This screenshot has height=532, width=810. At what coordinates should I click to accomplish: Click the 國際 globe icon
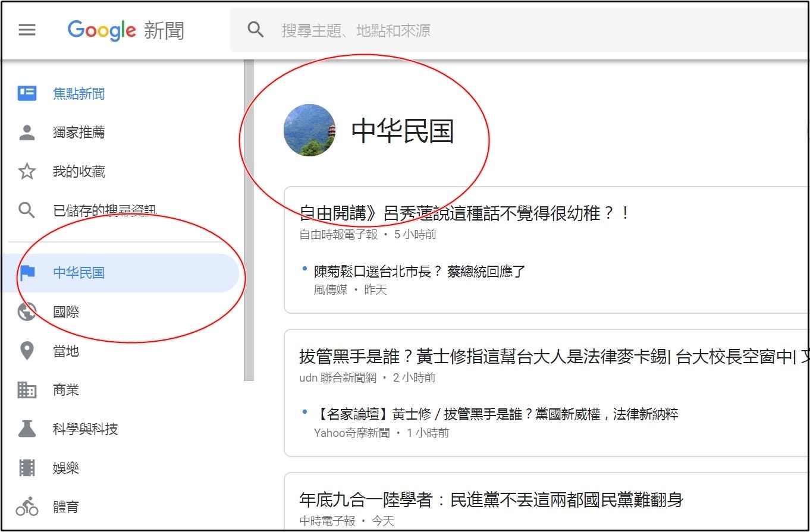pyautogui.click(x=27, y=312)
